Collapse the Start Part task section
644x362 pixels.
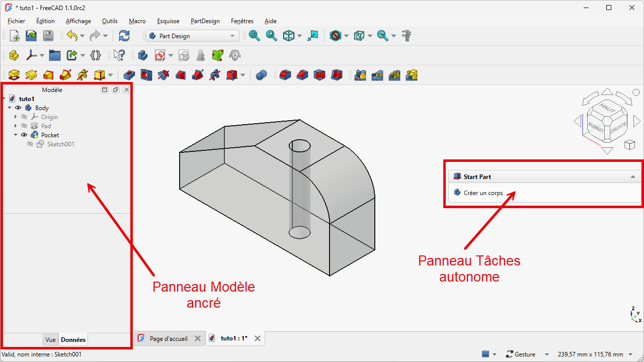(x=632, y=177)
